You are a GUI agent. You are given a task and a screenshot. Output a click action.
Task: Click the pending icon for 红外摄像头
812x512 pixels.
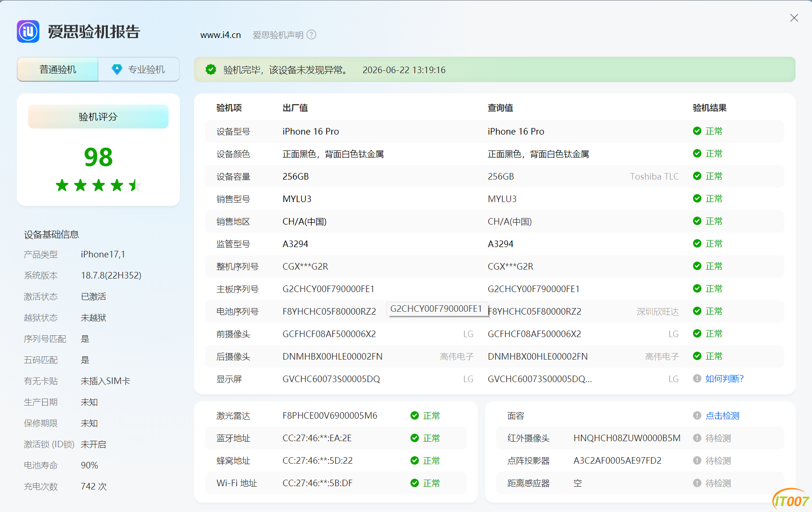click(x=697, y=438)
